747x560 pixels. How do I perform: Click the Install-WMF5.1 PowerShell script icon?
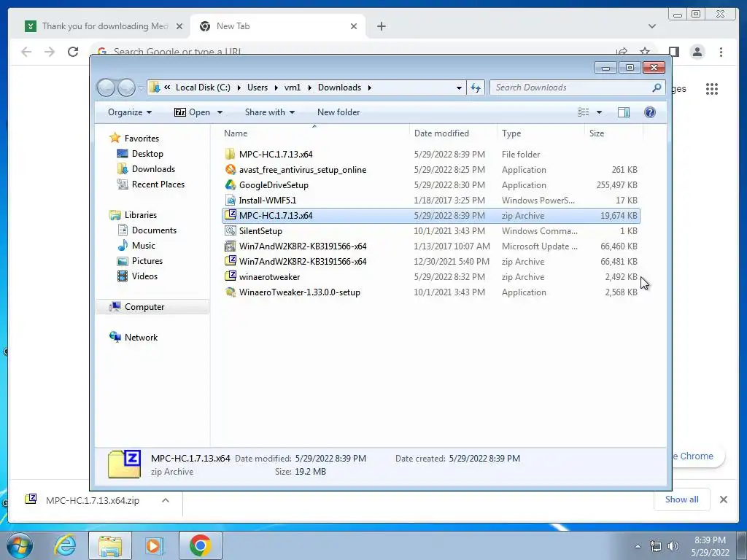[x=230, y=200]
